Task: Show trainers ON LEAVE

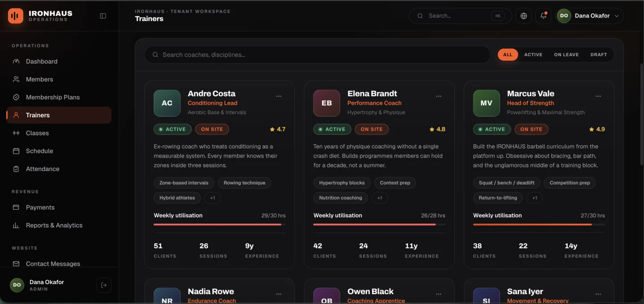Action: pyautogui.click(x=566, y=55)
